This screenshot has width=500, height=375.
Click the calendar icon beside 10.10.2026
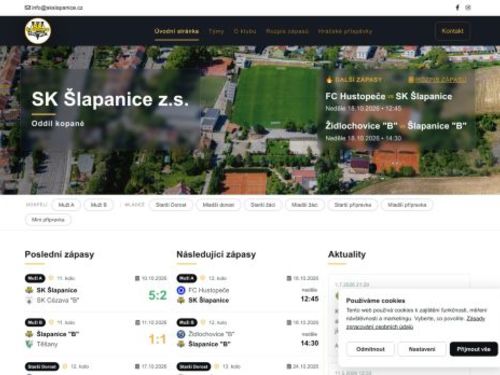point(137,278)
